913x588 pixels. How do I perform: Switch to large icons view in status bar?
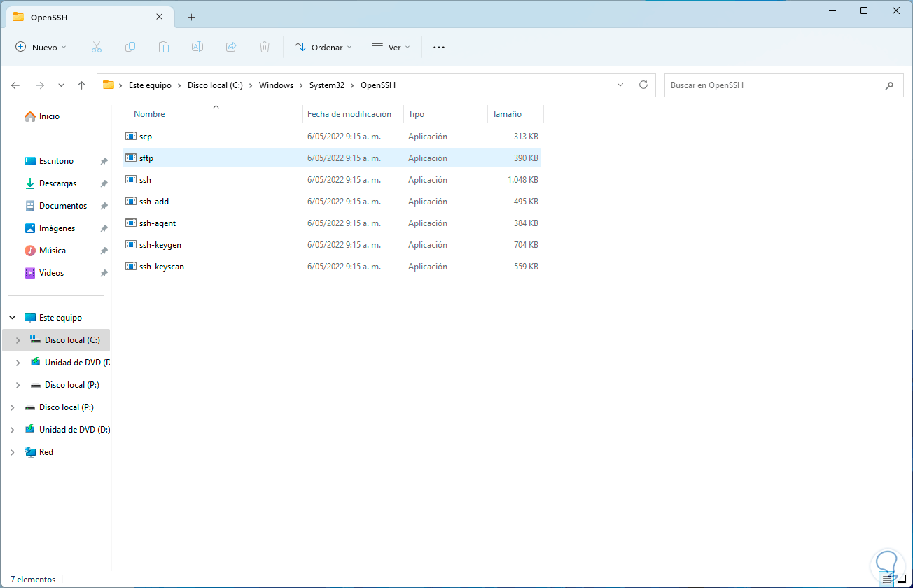[x=902, y=579]
